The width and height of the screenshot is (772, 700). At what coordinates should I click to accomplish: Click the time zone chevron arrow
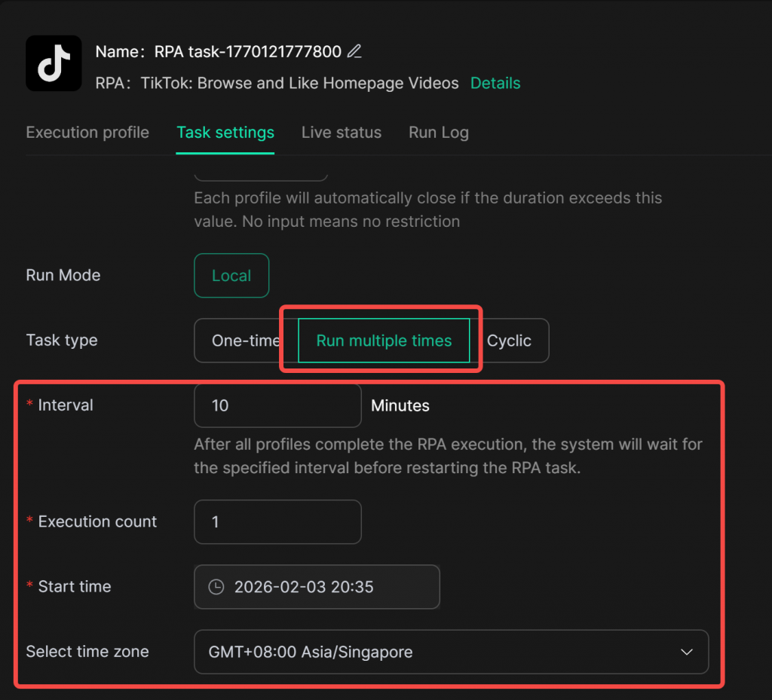(x=686, y=652)
